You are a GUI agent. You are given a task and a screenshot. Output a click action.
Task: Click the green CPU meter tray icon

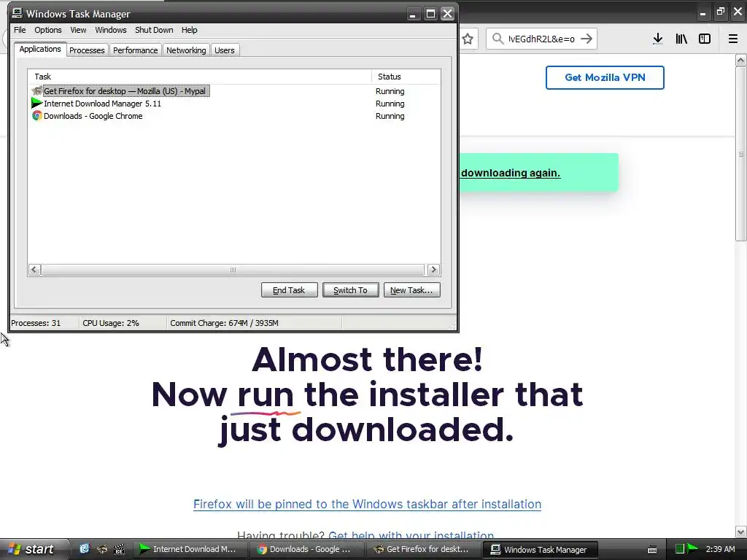tap(680, 549)
